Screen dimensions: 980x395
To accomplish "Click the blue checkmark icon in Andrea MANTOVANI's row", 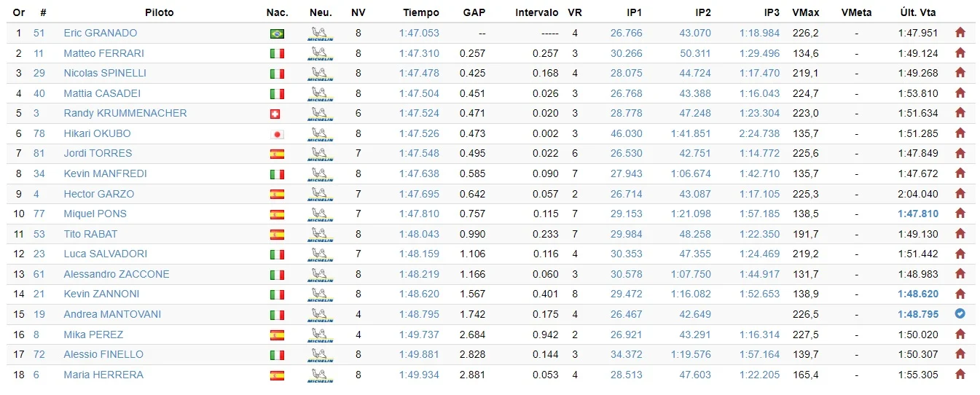I will (960, 314).
